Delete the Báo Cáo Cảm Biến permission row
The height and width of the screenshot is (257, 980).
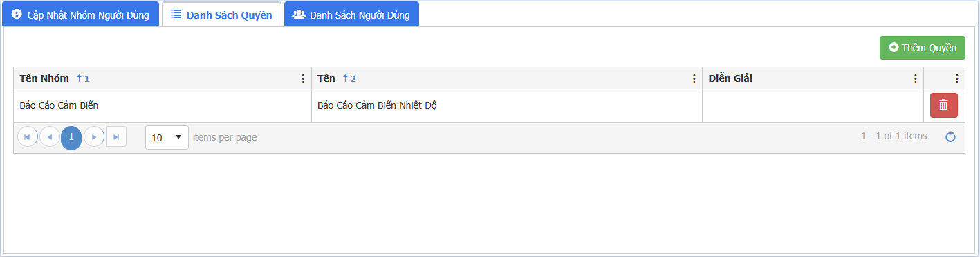pyautogui.click(x=944, y=105)
